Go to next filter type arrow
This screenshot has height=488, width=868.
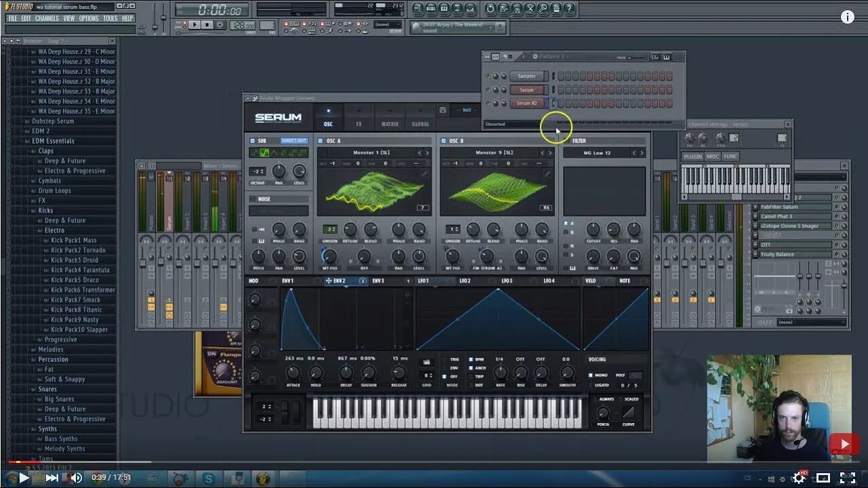(642, 153)
